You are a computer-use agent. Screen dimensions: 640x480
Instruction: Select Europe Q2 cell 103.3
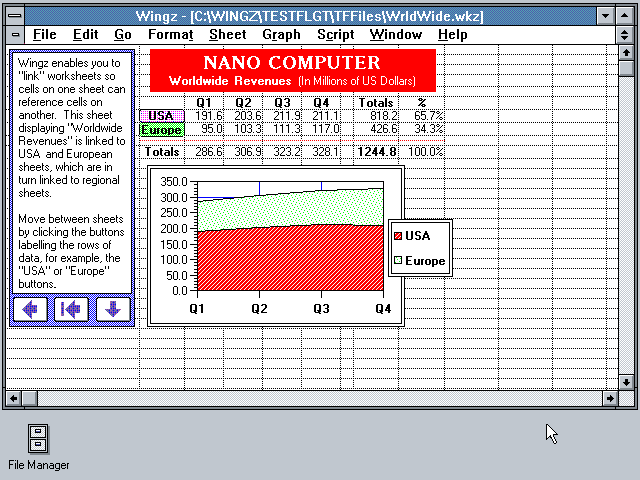tap(243, 129)
